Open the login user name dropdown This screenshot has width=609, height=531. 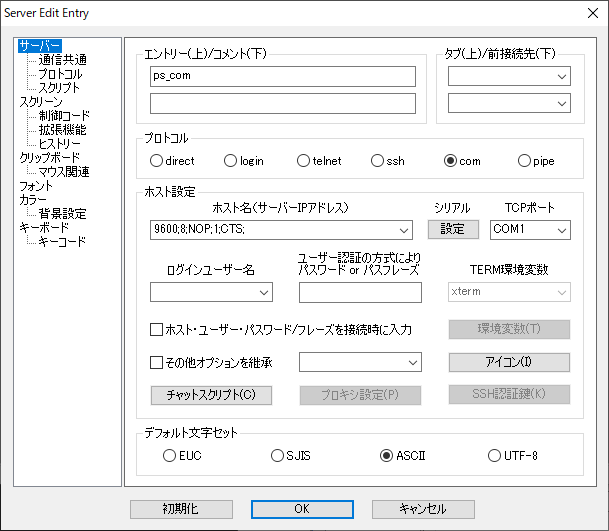[211, 292]
